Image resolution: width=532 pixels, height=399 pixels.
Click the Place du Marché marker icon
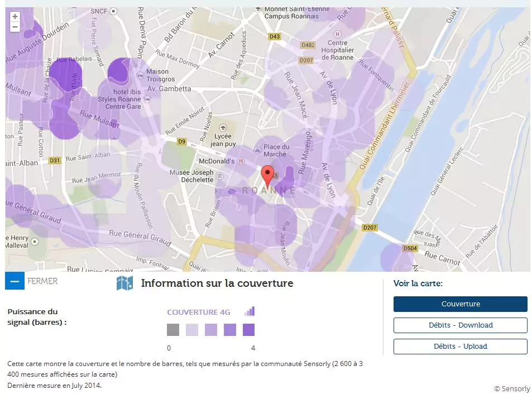click(257, 150)
